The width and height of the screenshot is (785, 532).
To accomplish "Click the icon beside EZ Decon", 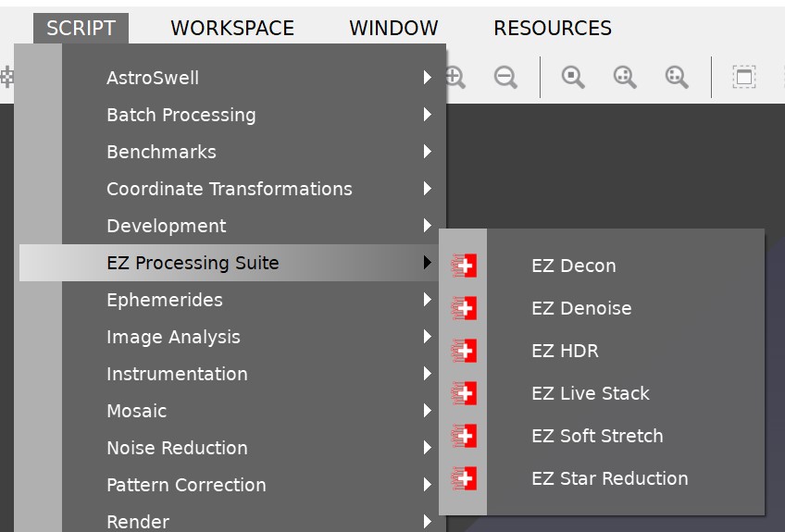I will (464, 266).
